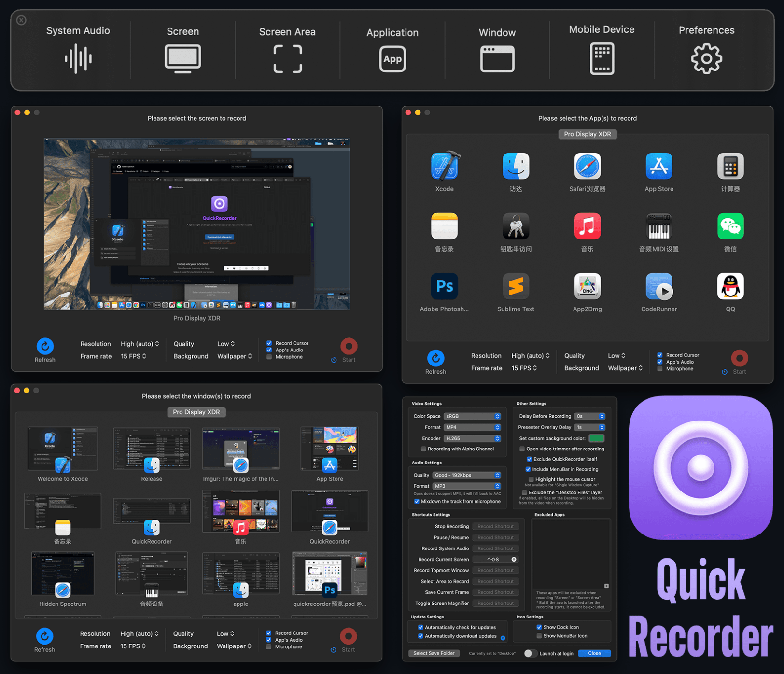The width and height of the screenshot is (784, 674).
Task: Click Pro Display XDR tab in app window
Action: [588, 134]
